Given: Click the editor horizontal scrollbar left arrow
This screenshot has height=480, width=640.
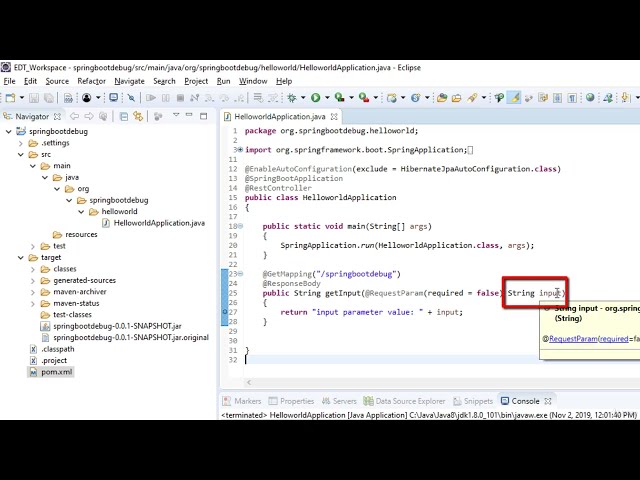Looking at the screenshot, I should click(x=249, y=382).
